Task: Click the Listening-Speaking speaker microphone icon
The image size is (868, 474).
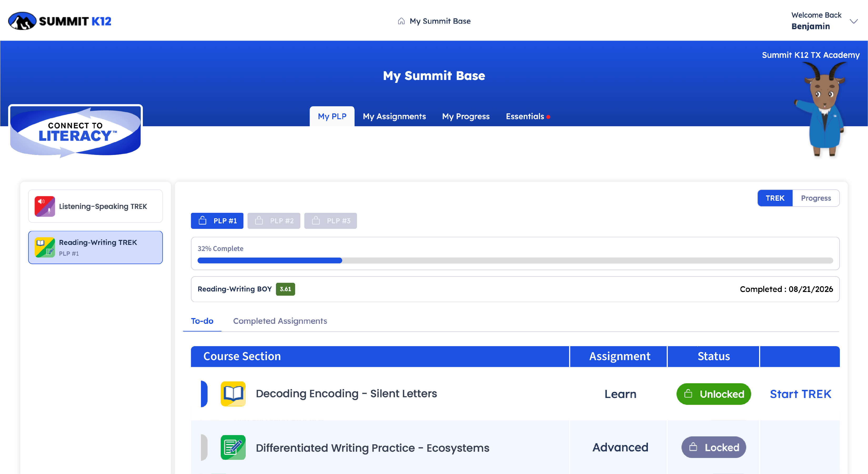Action: [45, 206]
